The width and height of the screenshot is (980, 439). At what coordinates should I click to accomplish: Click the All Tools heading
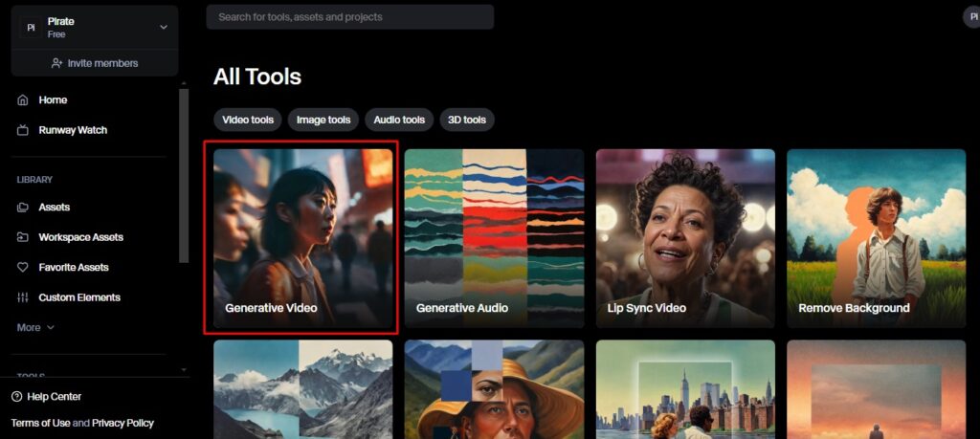[x=257, y=77]
